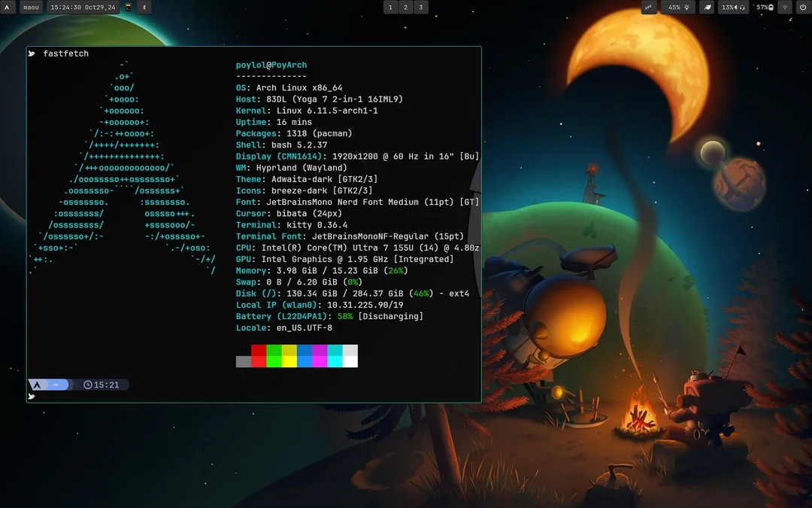Click the 45% brightness indicator
812x508 pixels.
pyautogui.click(x=678, y=8)
